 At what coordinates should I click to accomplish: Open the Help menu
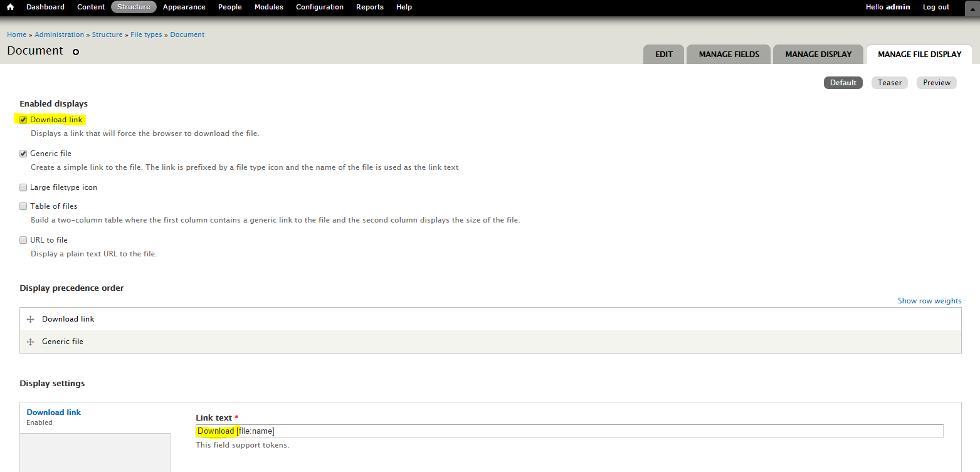404,7
